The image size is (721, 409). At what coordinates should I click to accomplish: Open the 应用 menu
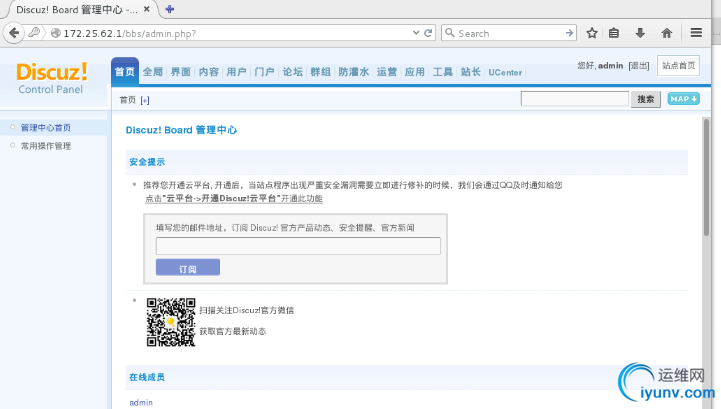tap(415, 72)
